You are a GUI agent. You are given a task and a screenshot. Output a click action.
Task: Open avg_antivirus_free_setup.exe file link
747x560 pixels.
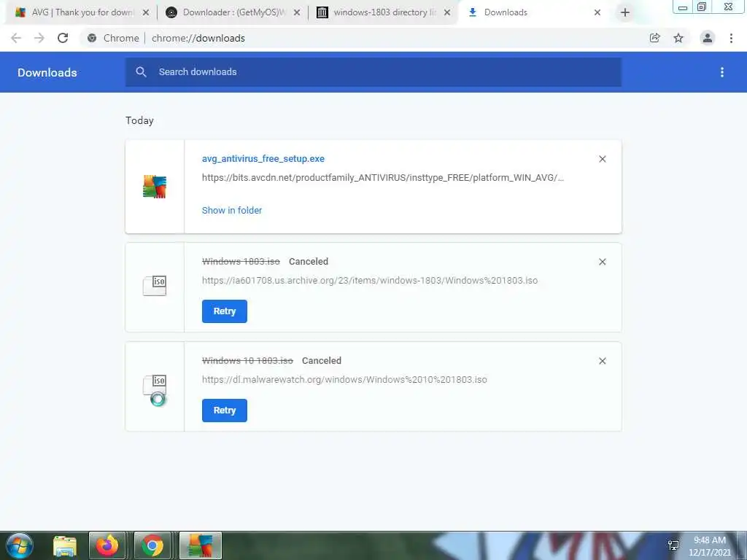click(x=263, y=158)
